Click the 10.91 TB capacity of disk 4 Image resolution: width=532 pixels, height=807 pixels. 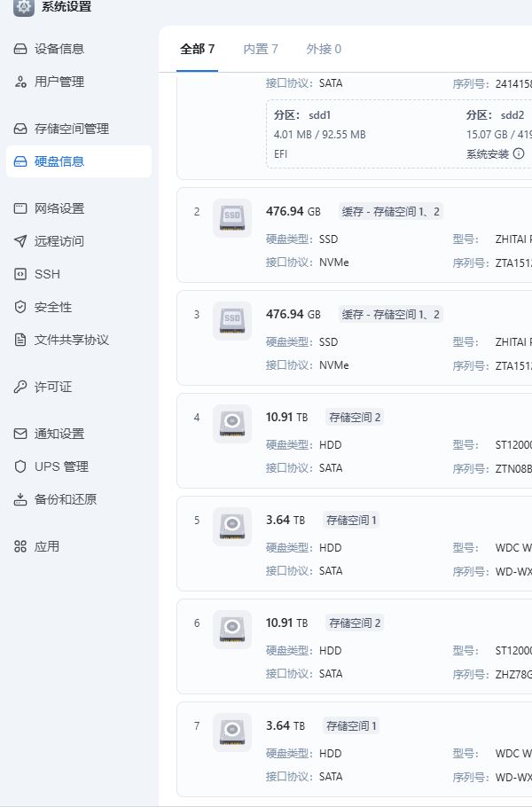(x=286, y=418)
